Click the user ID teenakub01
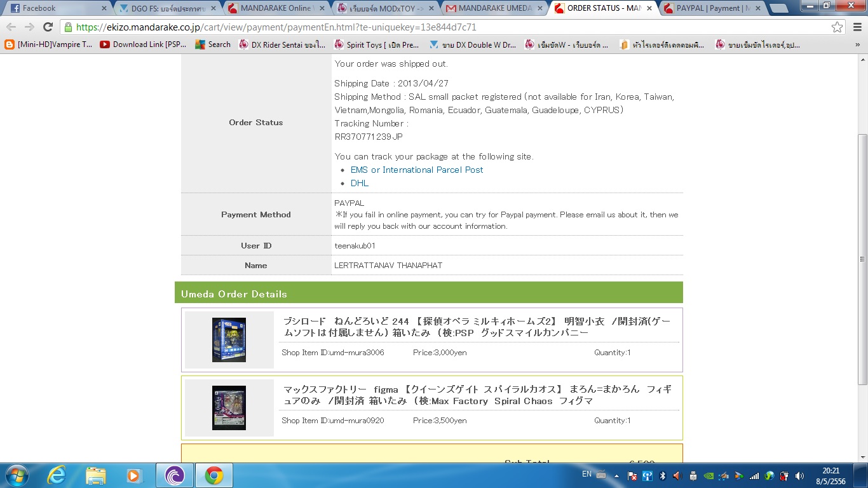Screen dimensions: 868x488 [x=355, y=246]
